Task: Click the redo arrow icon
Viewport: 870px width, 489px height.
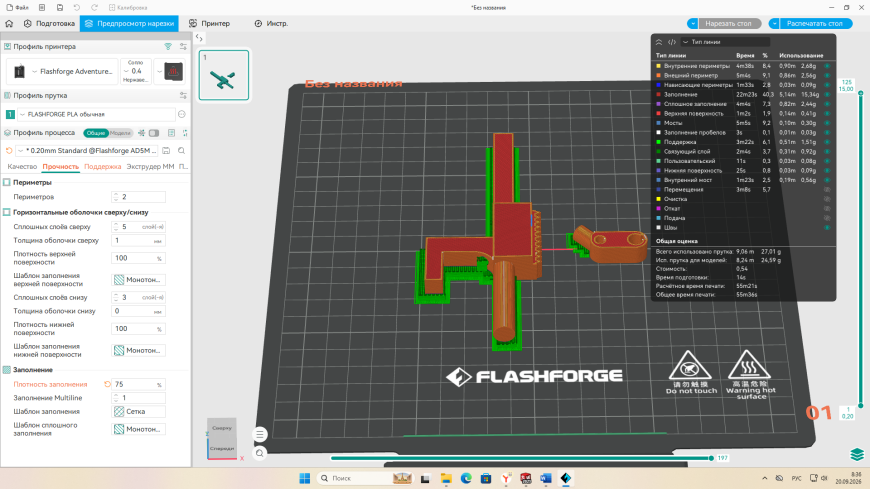Action: [94, 7]
